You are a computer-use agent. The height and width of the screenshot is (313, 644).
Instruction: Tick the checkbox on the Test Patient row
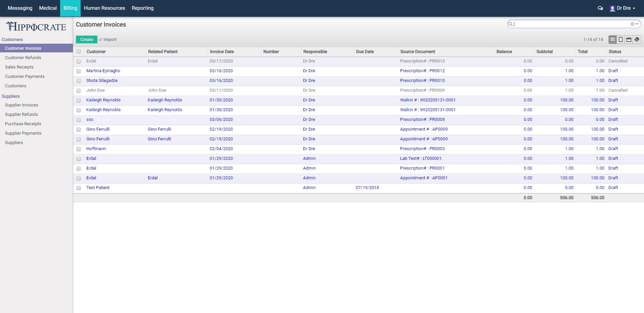[79, 188]
